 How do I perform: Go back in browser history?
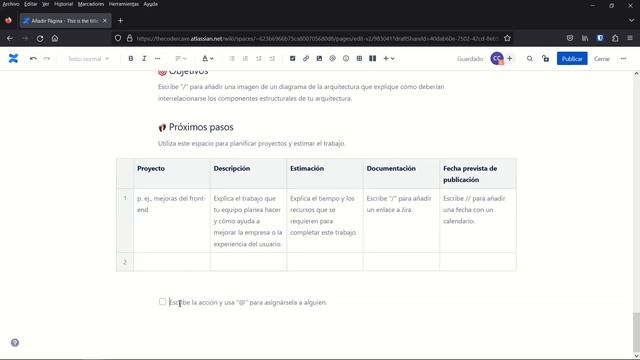pos(10,38)
